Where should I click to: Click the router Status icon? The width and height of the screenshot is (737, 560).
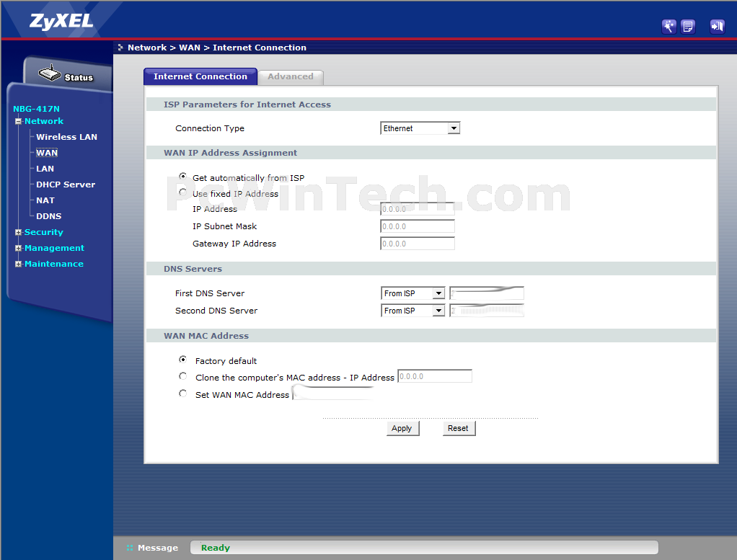point(50,75)
